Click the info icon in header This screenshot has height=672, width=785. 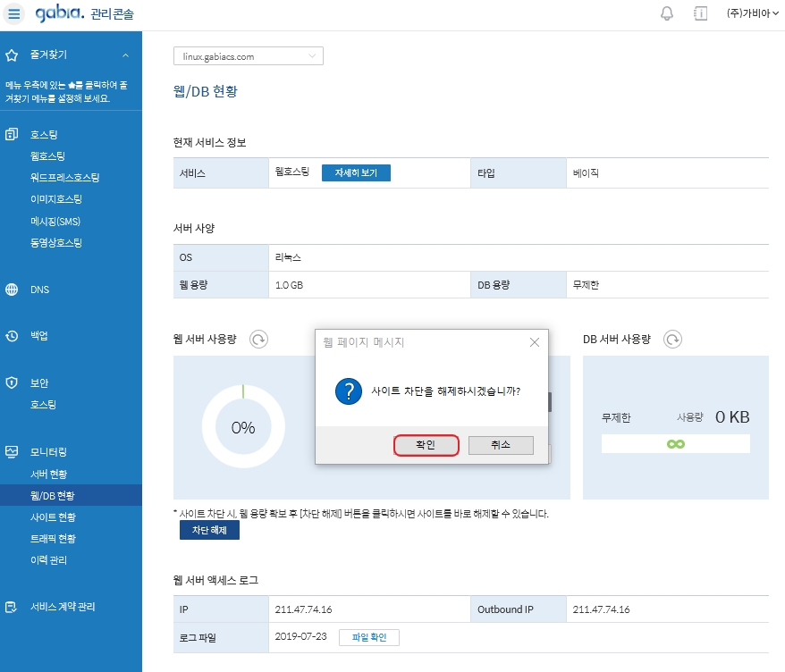[x=700, y=13]
